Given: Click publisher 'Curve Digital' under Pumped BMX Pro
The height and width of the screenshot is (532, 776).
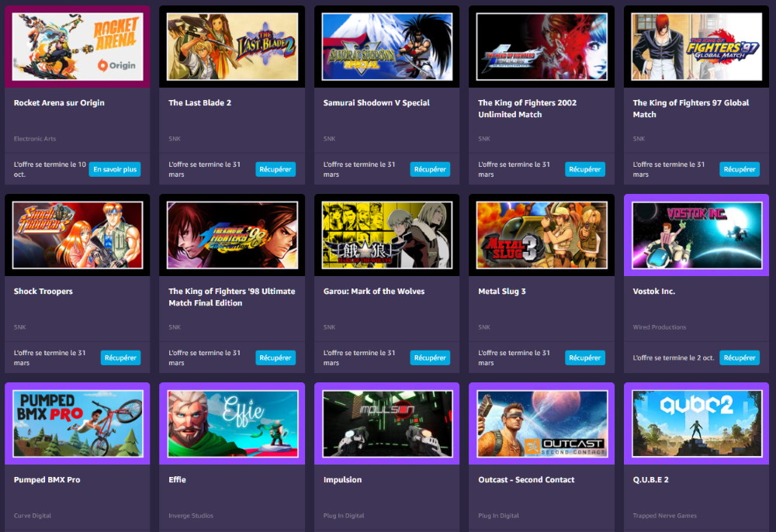Looking at the screenshot, I should click(32, 516).
